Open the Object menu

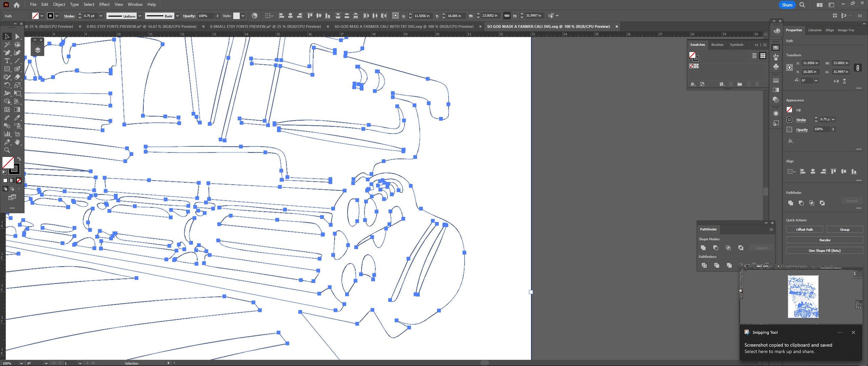click(x=59, y=5)
